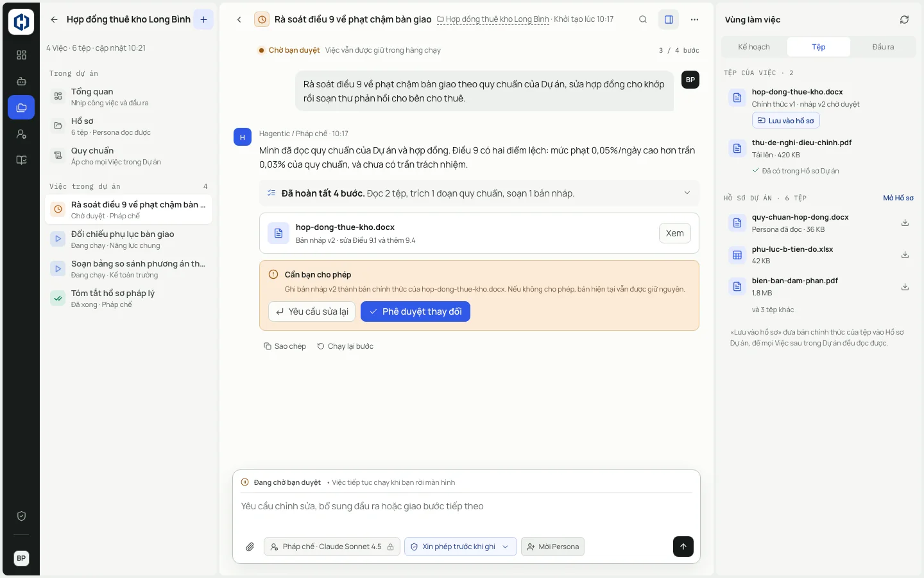Screen dimensions: 924x578
Task: Select the projects folder icon in the left rail
Action: point(21,108)
